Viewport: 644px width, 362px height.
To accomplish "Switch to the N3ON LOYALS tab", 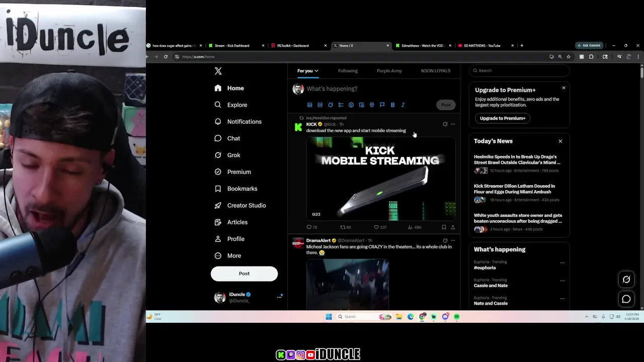I will [x=436, y=71].
